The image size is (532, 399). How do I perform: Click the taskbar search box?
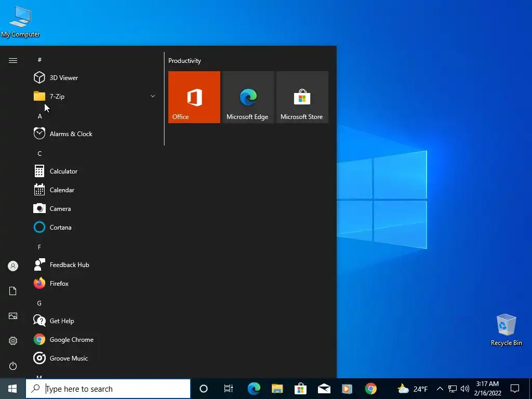[108, 389]
